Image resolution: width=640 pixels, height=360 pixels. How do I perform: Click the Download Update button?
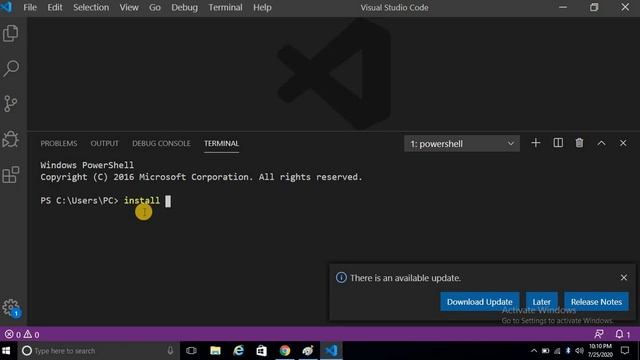(480, 302)
